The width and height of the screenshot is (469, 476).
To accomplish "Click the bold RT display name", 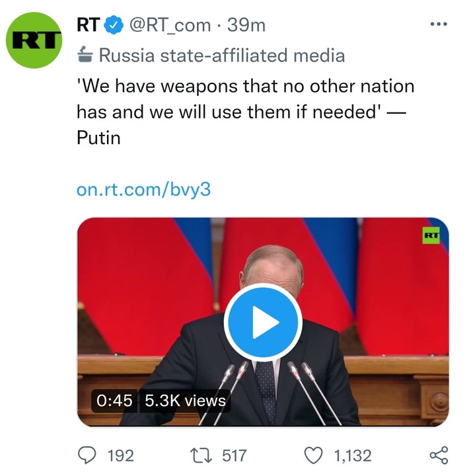I will 89,26.
